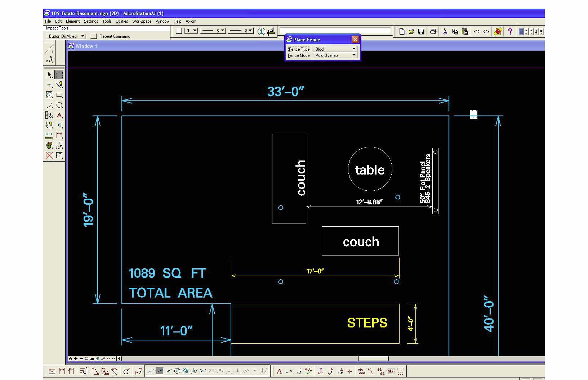Click the scroll left arrow in Window 1
The width and height of the screenshot is (588, 380).
pos(119,358)
